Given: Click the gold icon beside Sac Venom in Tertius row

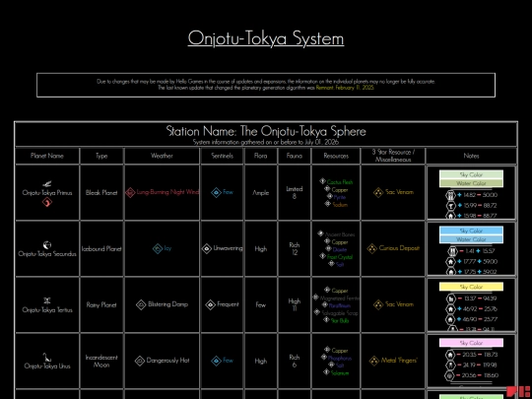Looking at the screenshot, I should coord(378,304).
